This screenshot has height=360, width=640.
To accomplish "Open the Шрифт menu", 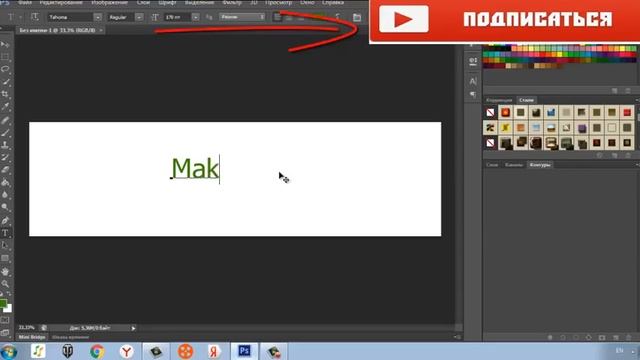I will click(x=167, y=2).
